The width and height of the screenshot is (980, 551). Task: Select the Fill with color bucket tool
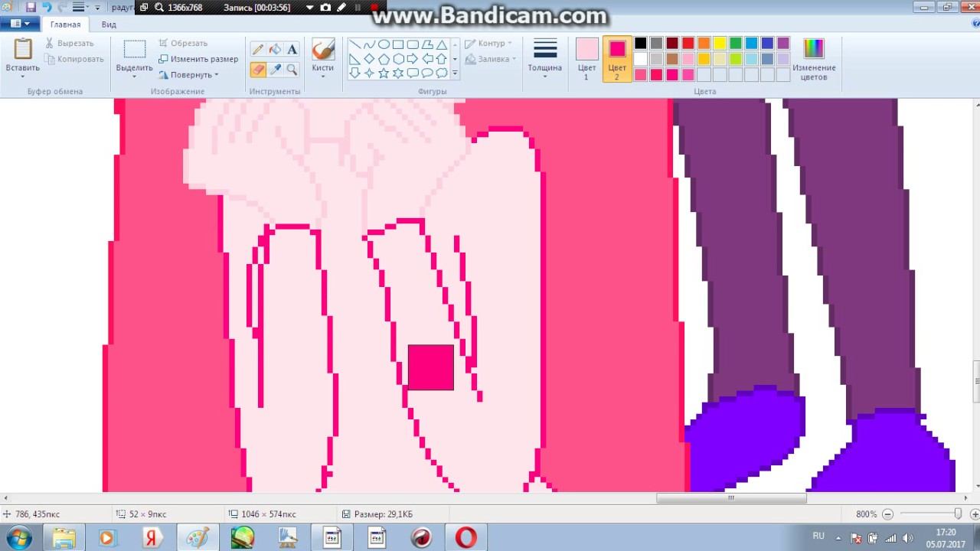click(x=275, y=50)
